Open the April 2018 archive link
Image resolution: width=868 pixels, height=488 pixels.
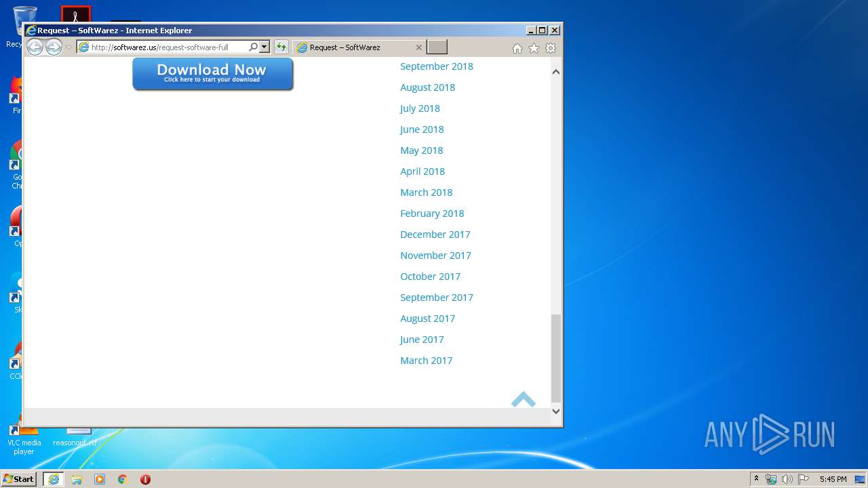tap(422, 171)
